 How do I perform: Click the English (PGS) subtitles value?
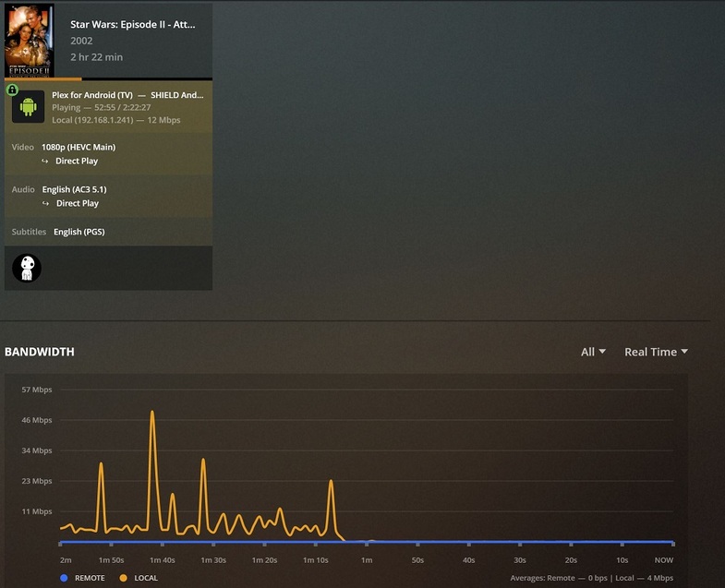79,232
